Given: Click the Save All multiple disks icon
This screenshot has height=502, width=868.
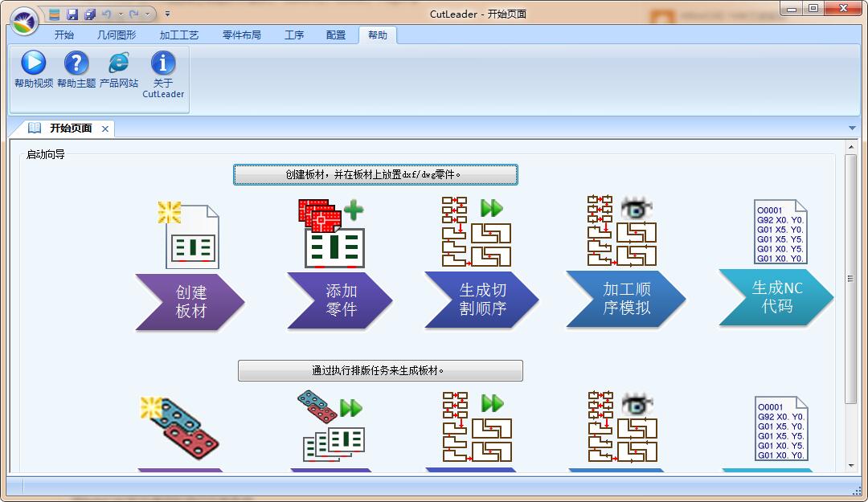Looking at the screenshot, I should click(90, 14).
